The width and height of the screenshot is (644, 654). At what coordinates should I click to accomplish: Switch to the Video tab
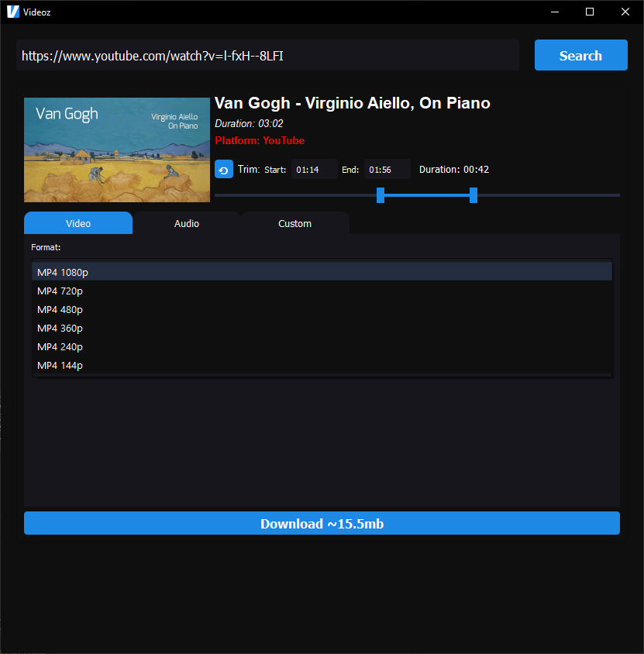point(78,223)
